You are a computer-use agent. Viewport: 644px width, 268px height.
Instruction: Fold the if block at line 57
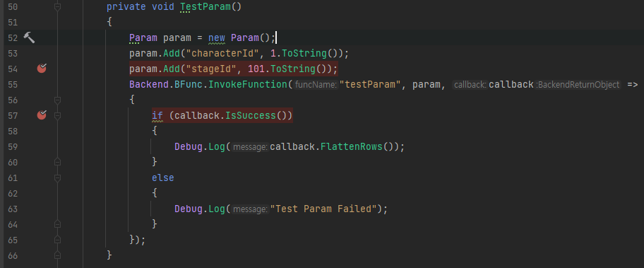pos(57,115)
